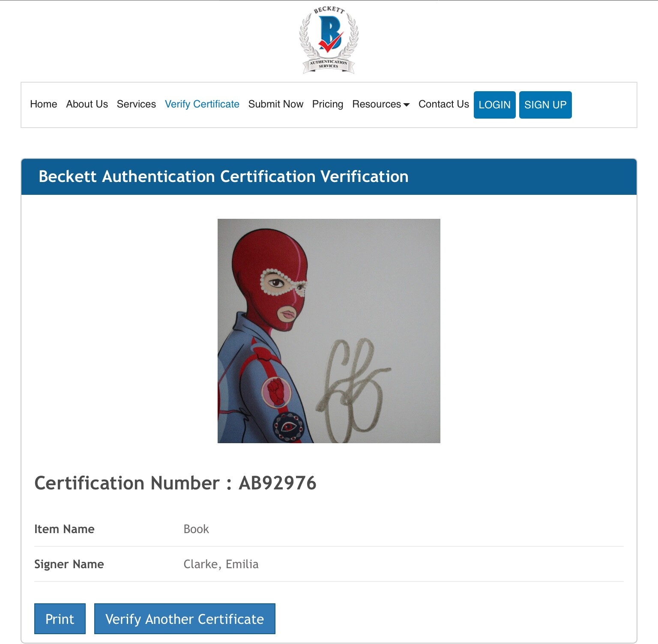This screenshot has width=658, height=644.
Task: Click the Beckett Authentication Services logo
Action: tap(329, 40)
